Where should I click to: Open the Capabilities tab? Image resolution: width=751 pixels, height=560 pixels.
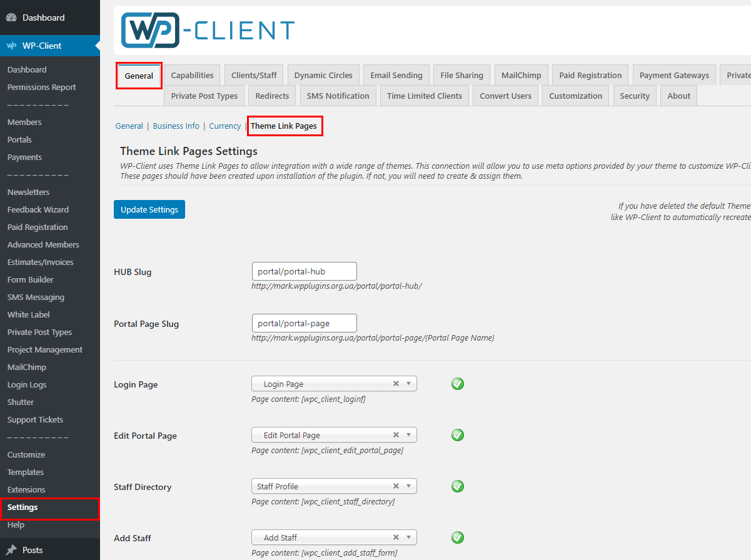[193, 75]
